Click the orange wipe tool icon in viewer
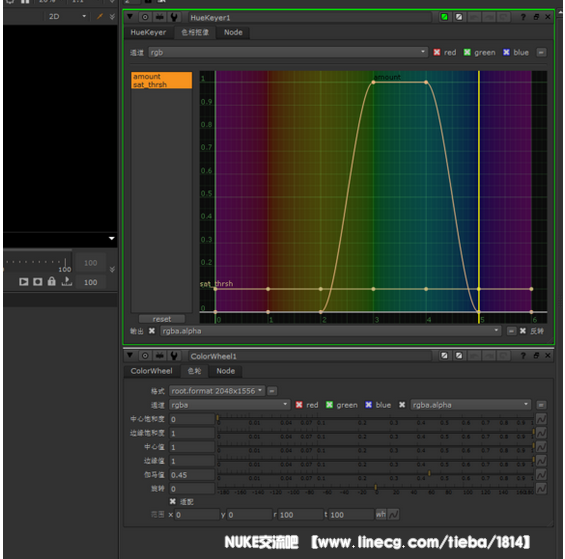The image size is (565, 559). pyautogui.click(x=100, y=17)
